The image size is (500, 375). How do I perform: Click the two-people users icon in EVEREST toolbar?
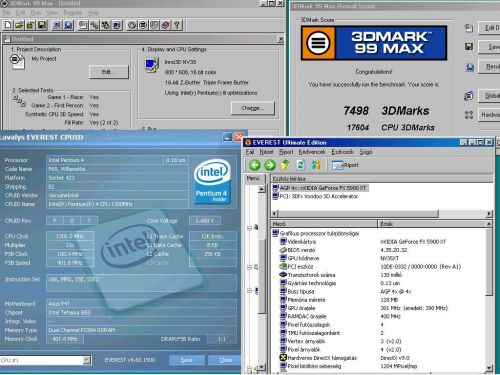coord(316,165)
